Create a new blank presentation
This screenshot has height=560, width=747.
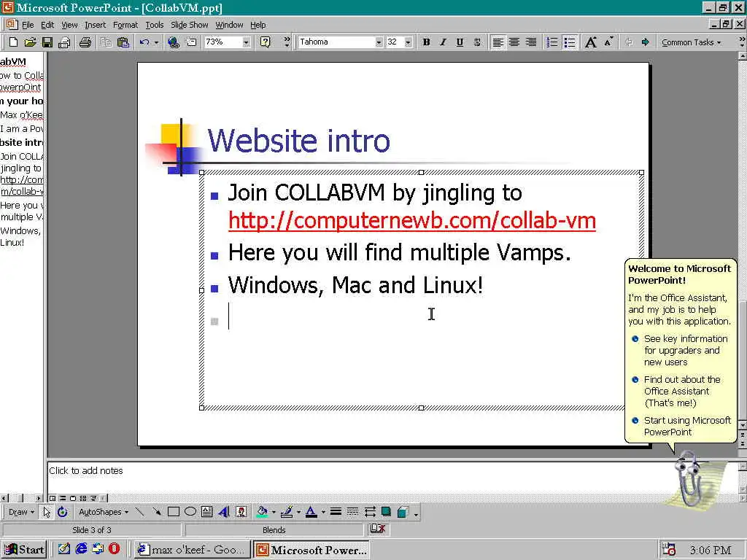tap(13, 42)
